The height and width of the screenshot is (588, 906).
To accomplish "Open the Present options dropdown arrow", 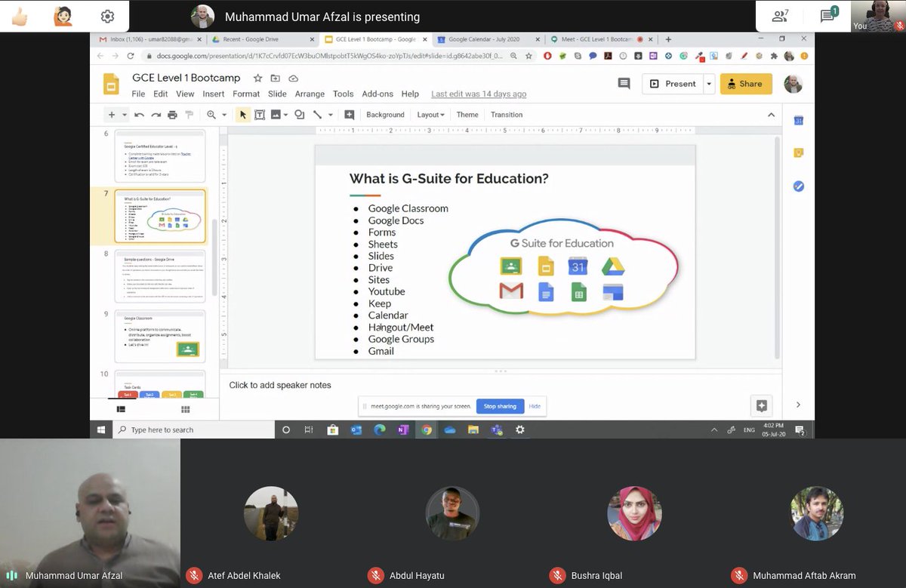I will click(x=709, y=84).
